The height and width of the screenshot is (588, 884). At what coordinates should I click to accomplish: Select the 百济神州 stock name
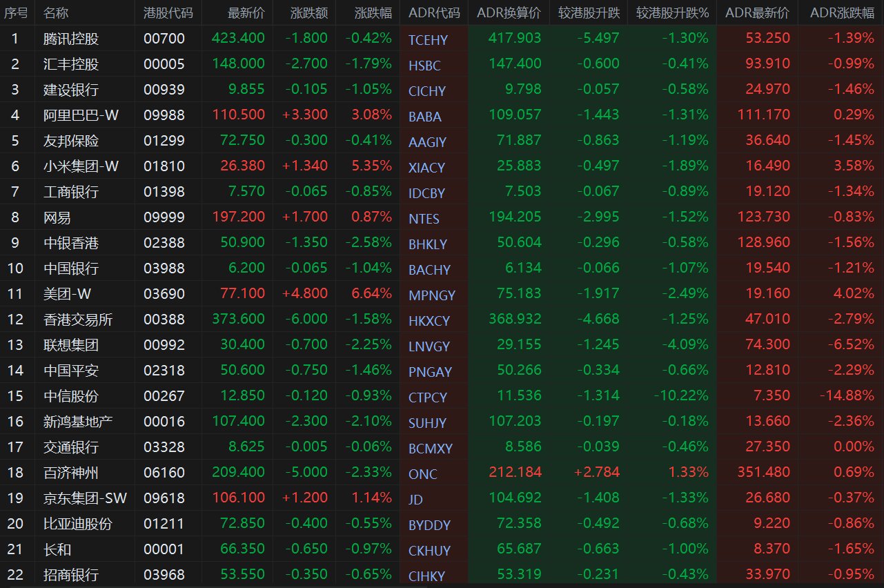click(71, 473)
